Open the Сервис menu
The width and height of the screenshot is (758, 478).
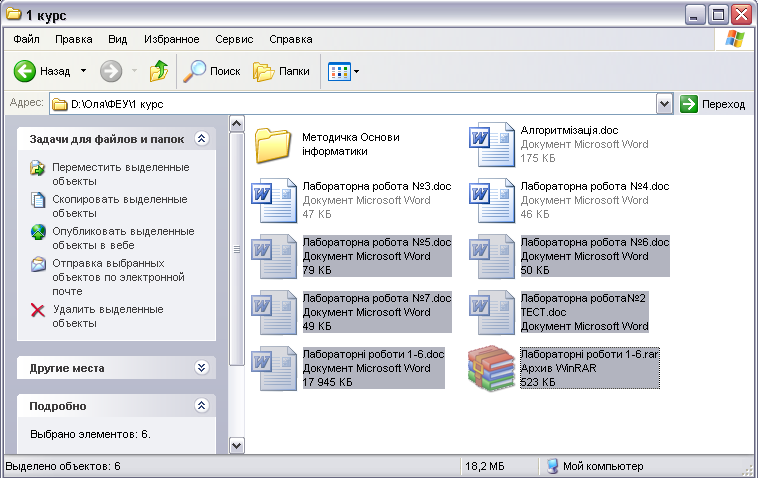(x=234, y=39)
